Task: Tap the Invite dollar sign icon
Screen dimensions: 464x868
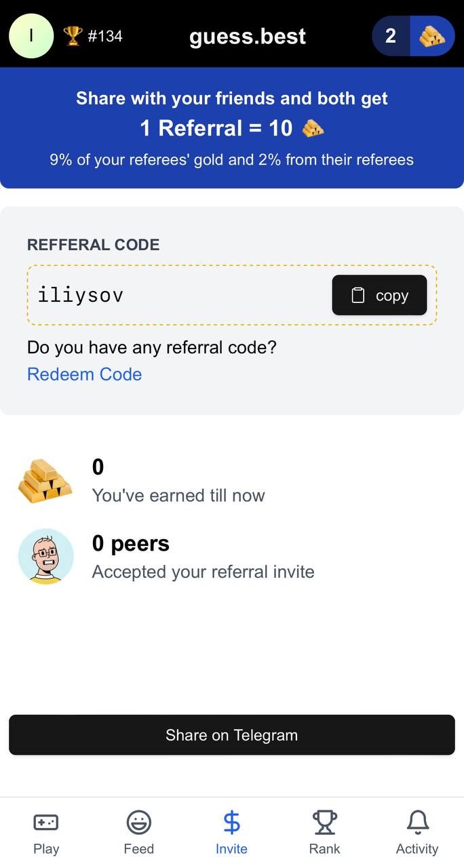Action: click(x=231, y=823)
